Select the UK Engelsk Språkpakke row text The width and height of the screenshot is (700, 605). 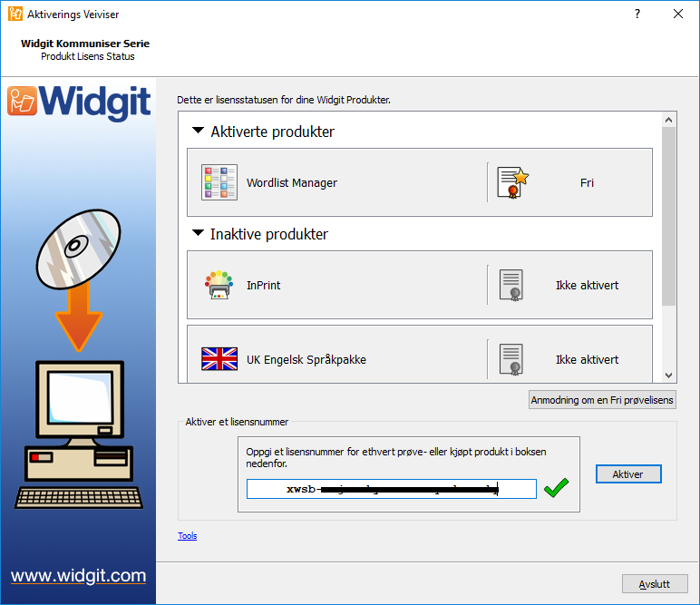click(x=306, y=359)
